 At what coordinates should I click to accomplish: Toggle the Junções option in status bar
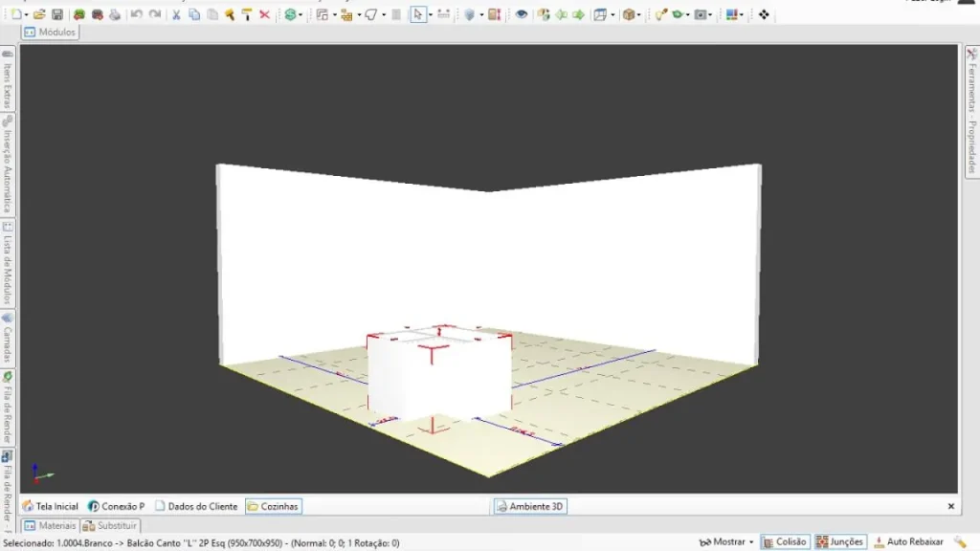coord(840,541)
